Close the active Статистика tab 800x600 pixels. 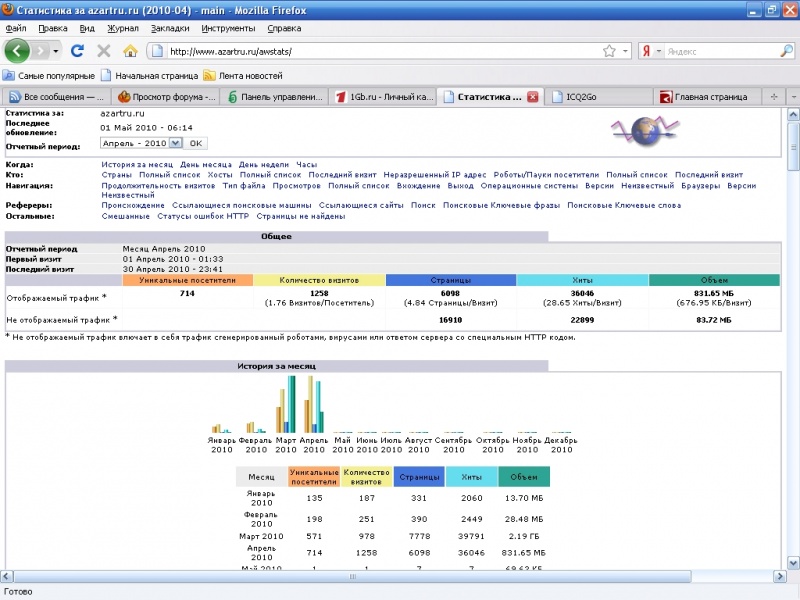[533, 97]
